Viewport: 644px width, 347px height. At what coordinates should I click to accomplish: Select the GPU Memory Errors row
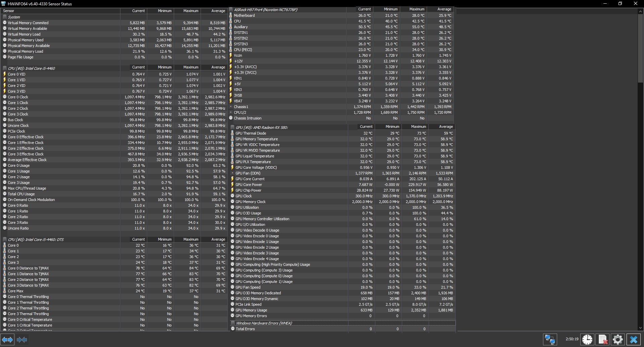click(343, 316)
